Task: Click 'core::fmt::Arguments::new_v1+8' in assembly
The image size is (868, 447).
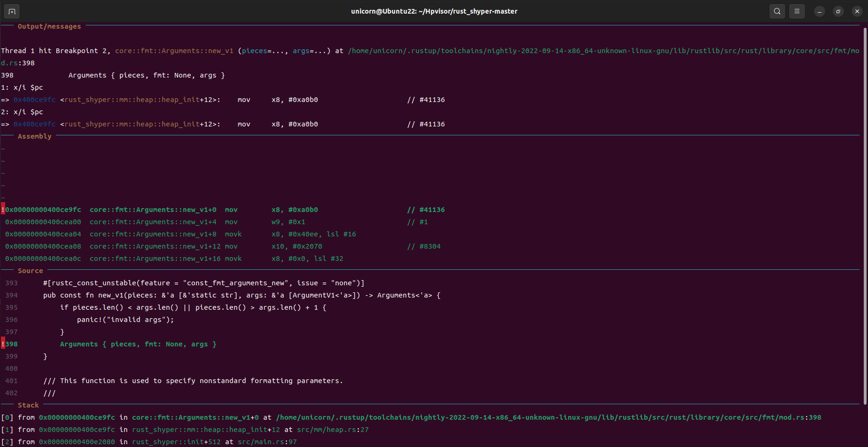Action: 153,234
